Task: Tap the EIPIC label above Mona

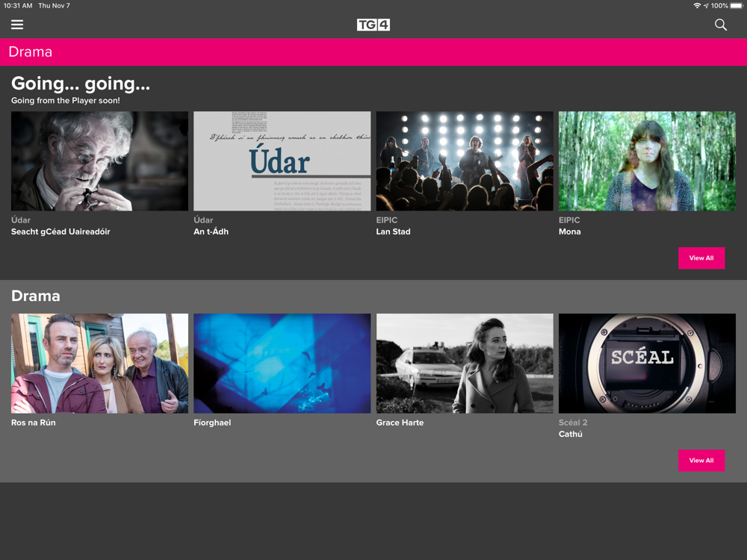Action: click(568, 220)
